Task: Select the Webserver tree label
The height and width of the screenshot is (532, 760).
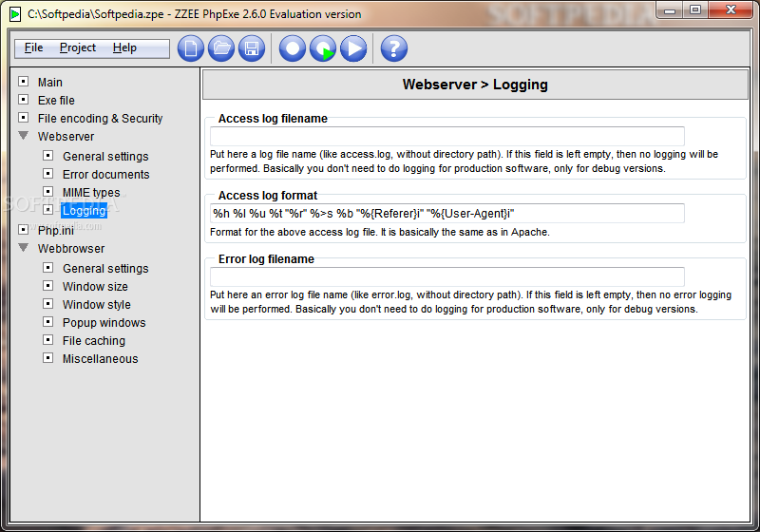Action: tap(66, 137)
